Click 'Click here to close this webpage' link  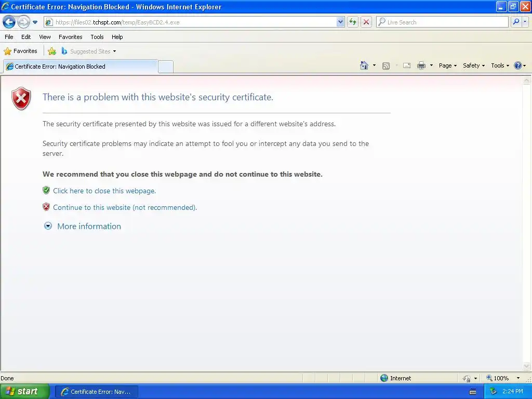click(x=104, y=191)
